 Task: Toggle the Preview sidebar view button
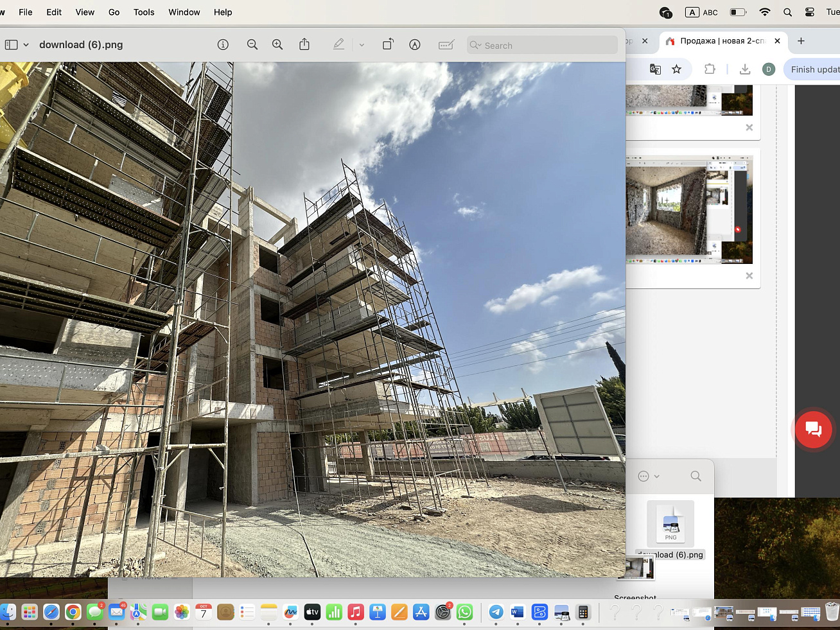click(x=12, y=45)
